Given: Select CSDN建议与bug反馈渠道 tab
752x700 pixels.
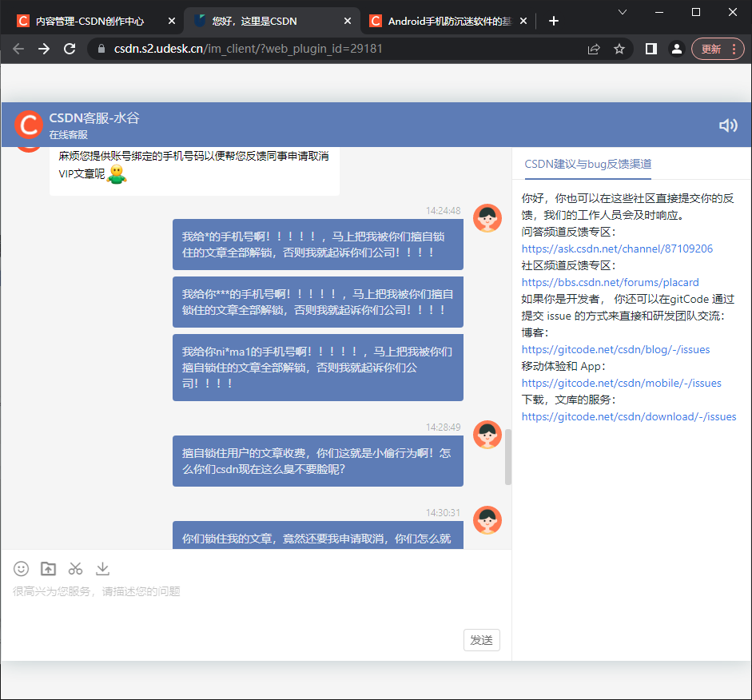Looking at the screenshot, I should (588, 164).
